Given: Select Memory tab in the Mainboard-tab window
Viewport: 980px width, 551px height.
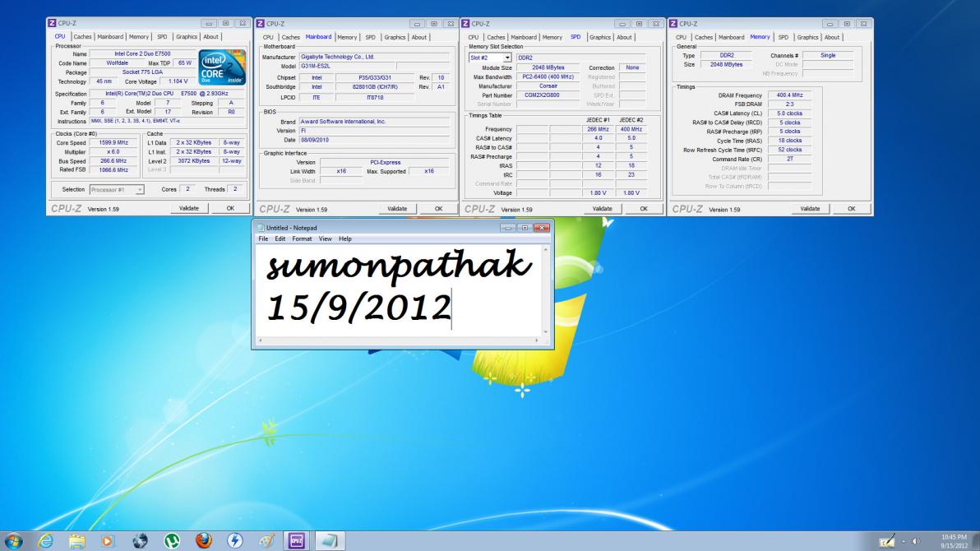Looking at the screenshot, I should (347, 38).
